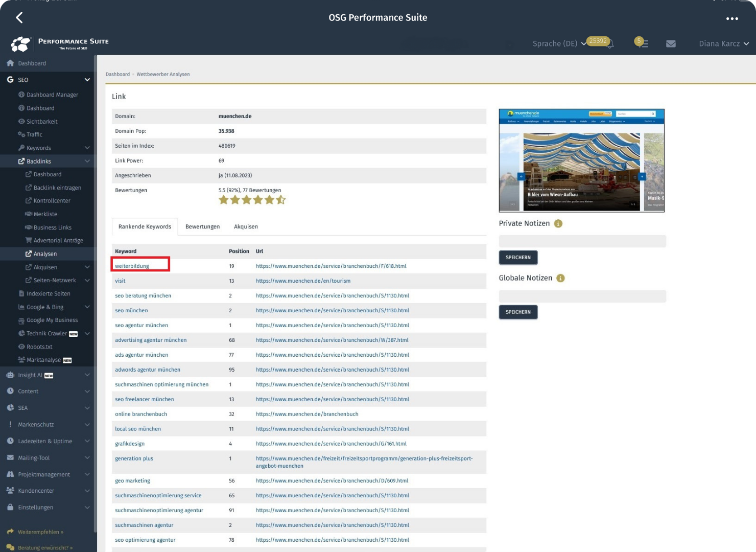The width and height of the screenshot is (756, 552).
Task: Switch to the Akquisen tab
Action: 246,226
